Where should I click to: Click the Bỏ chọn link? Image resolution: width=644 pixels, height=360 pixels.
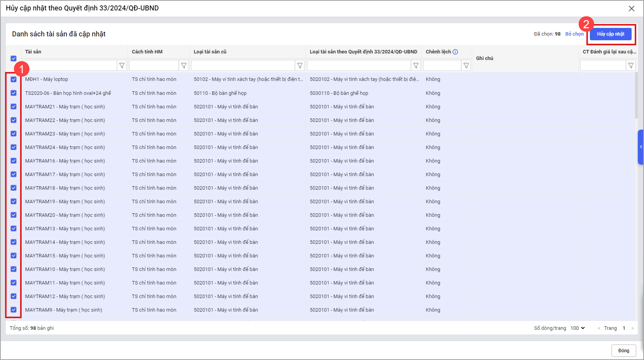(x=574, y=34)
